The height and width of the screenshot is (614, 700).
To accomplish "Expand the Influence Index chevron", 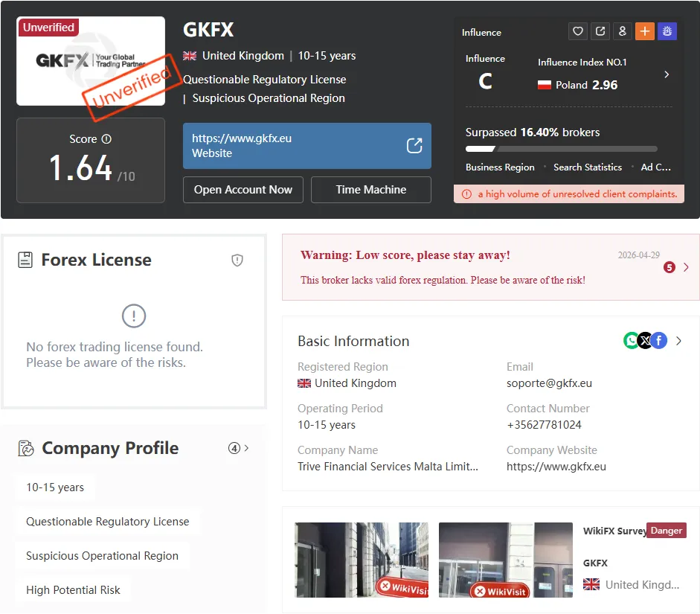I will click(x=667, y=74).
